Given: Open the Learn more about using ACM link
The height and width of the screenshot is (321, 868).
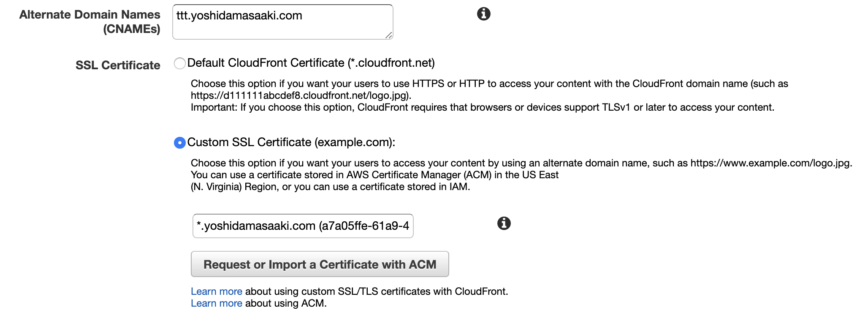Looking at the screenshot, I should point(217,303).
